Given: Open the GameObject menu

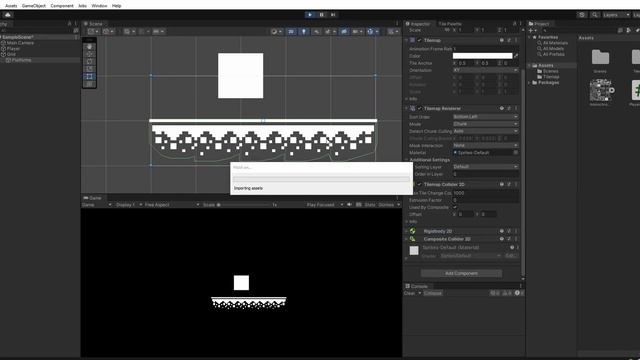Looking at the screenshot, I should (x=33, y=6).
